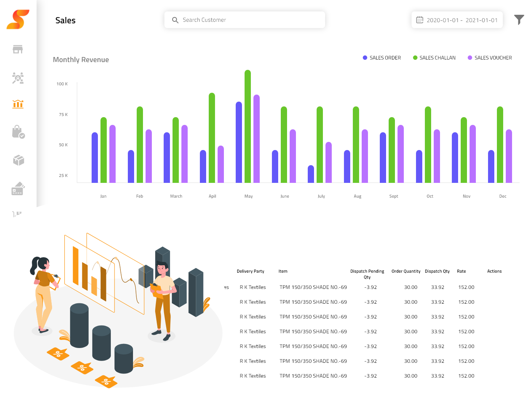Click the search magnifier icon in the search bar
532x399 pixels.
[175, 20]
